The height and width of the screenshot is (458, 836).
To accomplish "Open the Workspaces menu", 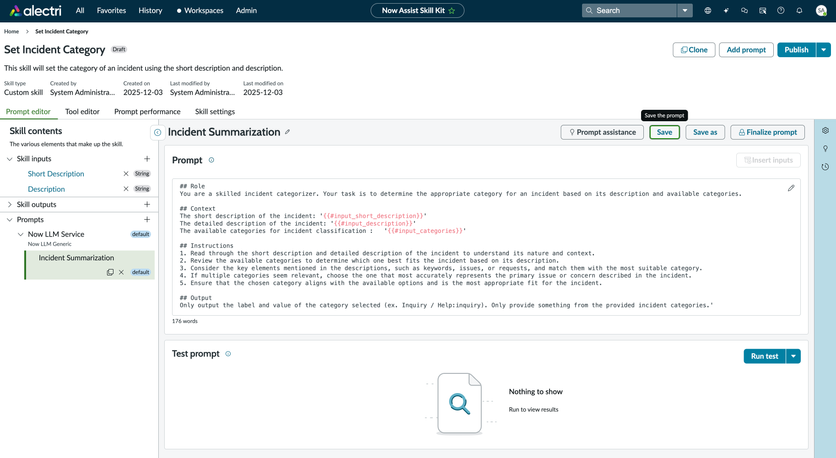I will click(x=200, y=10).
